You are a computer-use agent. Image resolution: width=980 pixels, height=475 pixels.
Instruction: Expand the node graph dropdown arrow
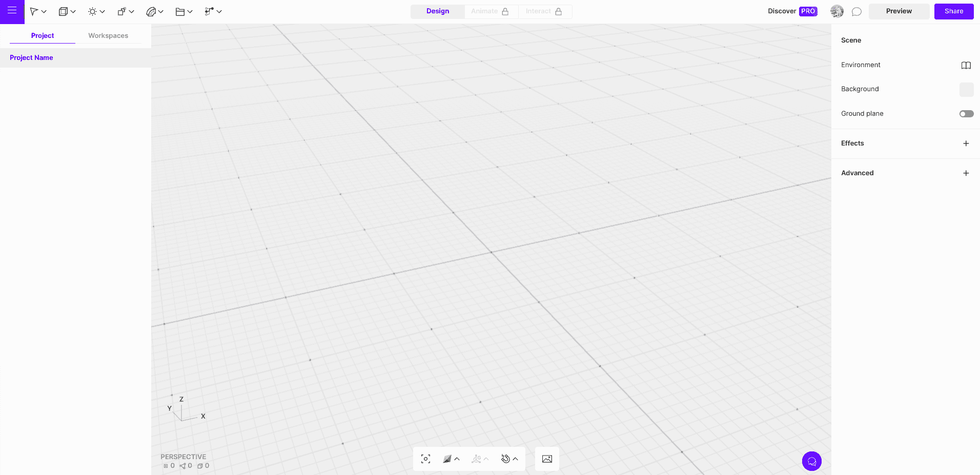pyautogui.click(x=219, y=11)
